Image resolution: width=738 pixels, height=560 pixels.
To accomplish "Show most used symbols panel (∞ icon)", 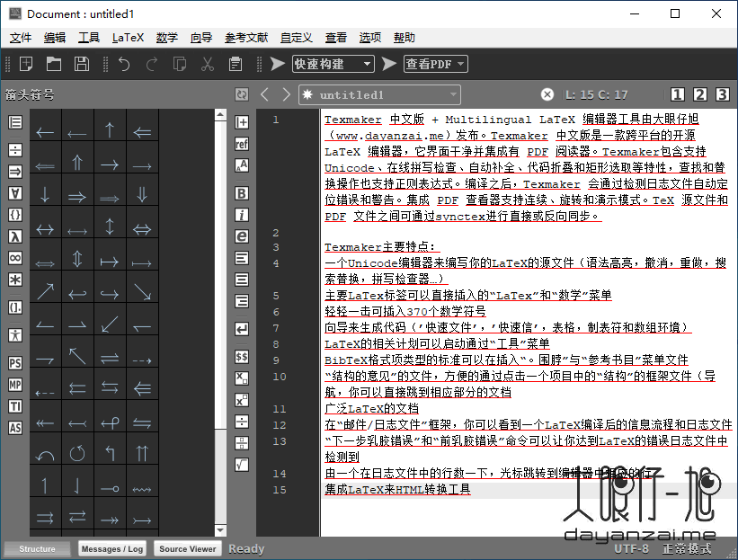I will (x=15, y=258).
